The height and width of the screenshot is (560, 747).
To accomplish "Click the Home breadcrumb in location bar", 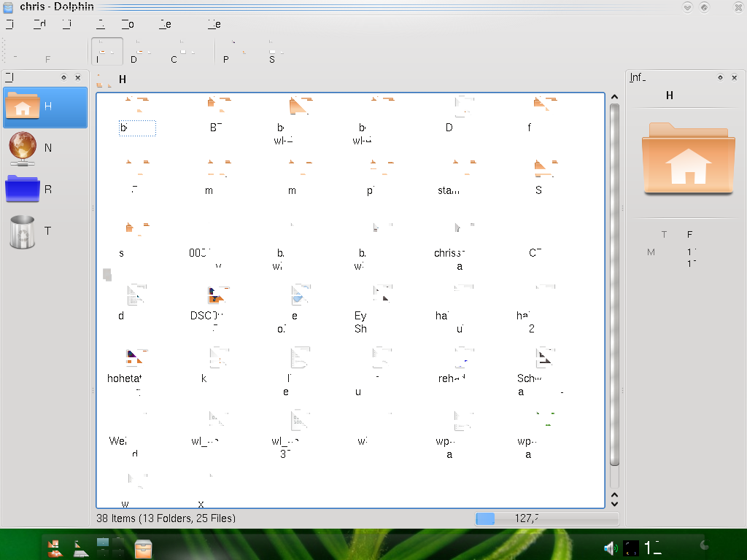I will point(123,79).
